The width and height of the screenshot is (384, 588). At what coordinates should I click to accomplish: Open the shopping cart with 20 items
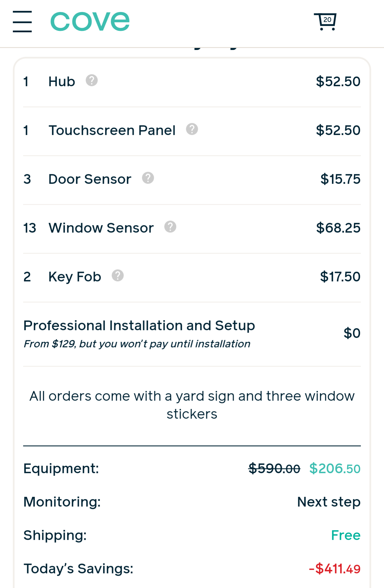point(325,21)
